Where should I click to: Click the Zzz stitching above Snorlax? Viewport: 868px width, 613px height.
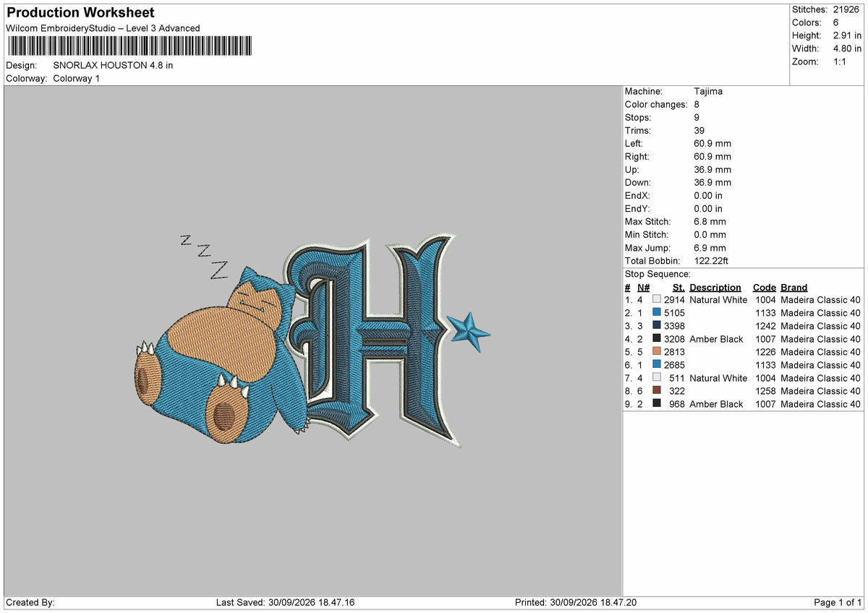pos(204,256)
